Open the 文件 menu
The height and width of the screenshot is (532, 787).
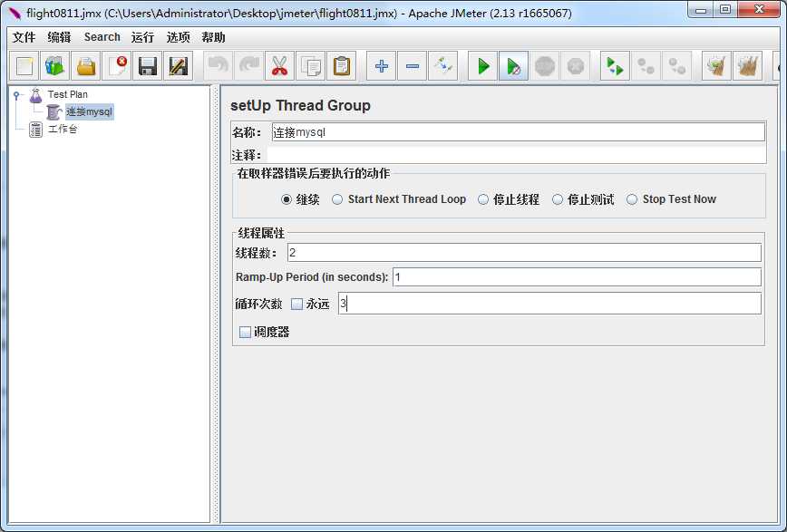[x=24, y=37]
